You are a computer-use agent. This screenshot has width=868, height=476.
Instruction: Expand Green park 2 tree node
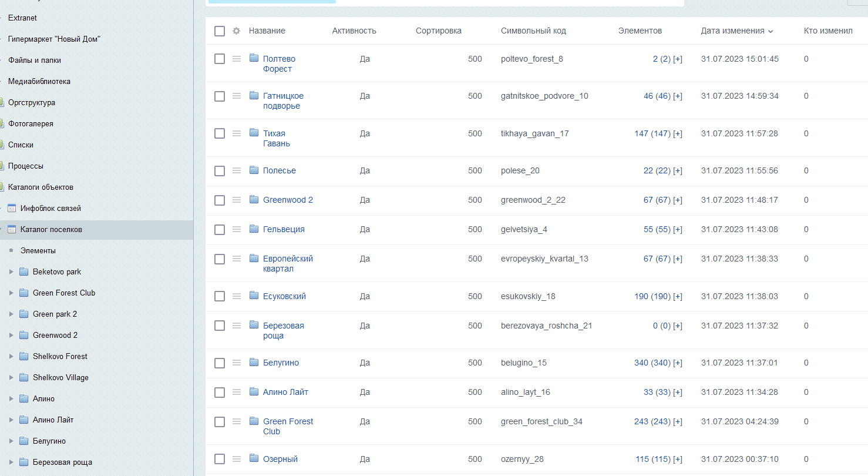tap(11, 314)
